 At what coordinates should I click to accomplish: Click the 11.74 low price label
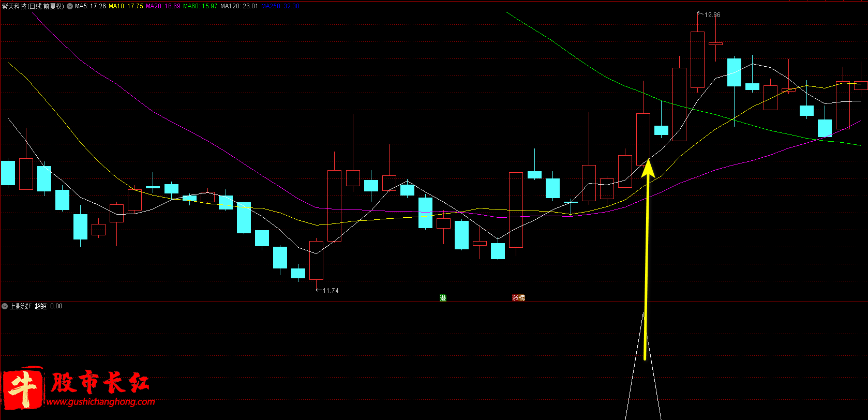coord(331,291)
